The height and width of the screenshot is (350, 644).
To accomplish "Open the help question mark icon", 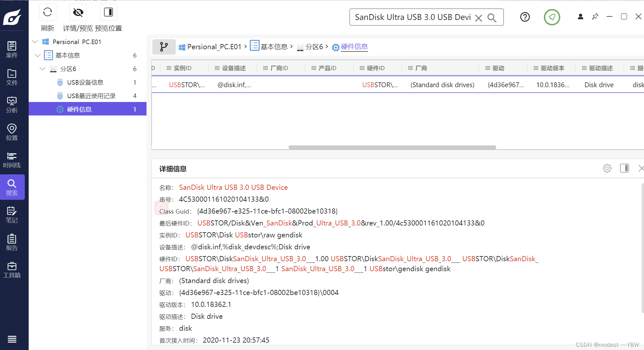I will (525, 17).
